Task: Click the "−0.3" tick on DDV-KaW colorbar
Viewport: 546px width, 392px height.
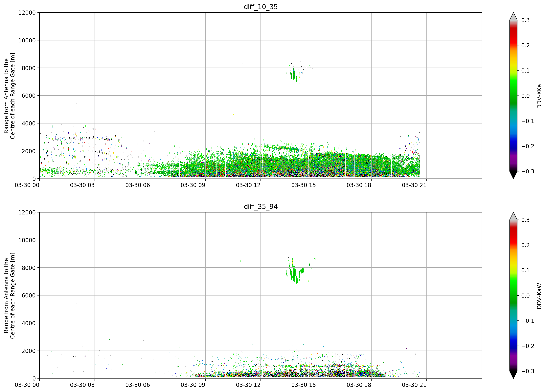Action: (x=528, y=371)
